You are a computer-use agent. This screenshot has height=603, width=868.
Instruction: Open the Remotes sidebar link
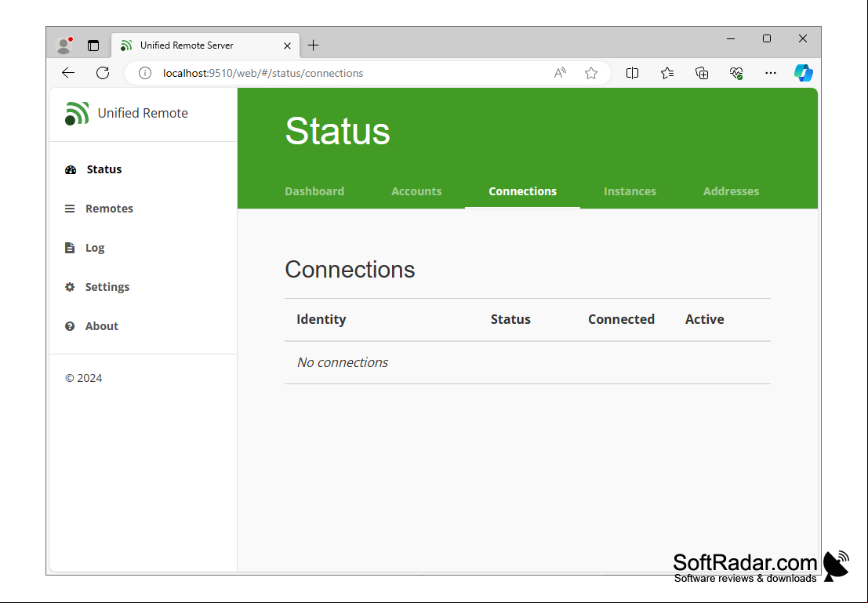[x=109, y=209]
